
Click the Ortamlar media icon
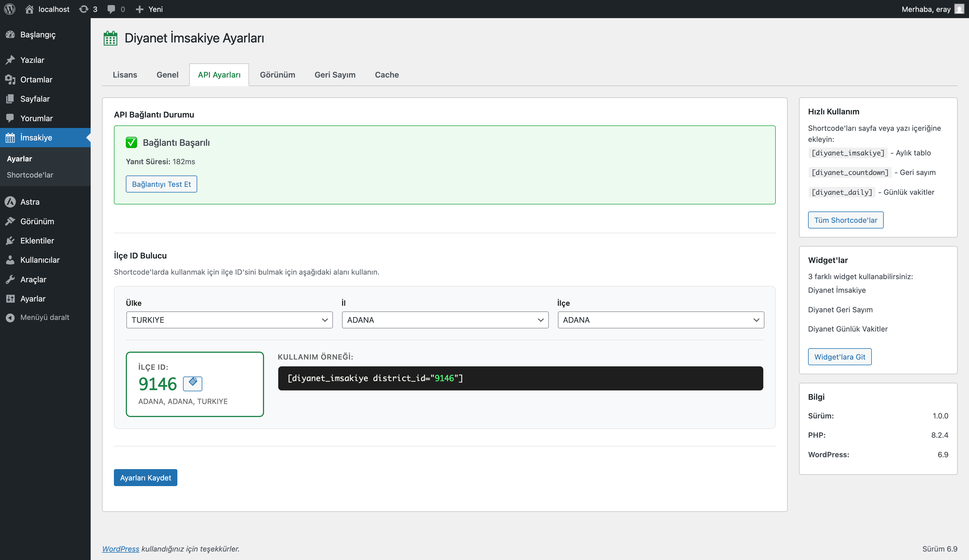[10, 80]
